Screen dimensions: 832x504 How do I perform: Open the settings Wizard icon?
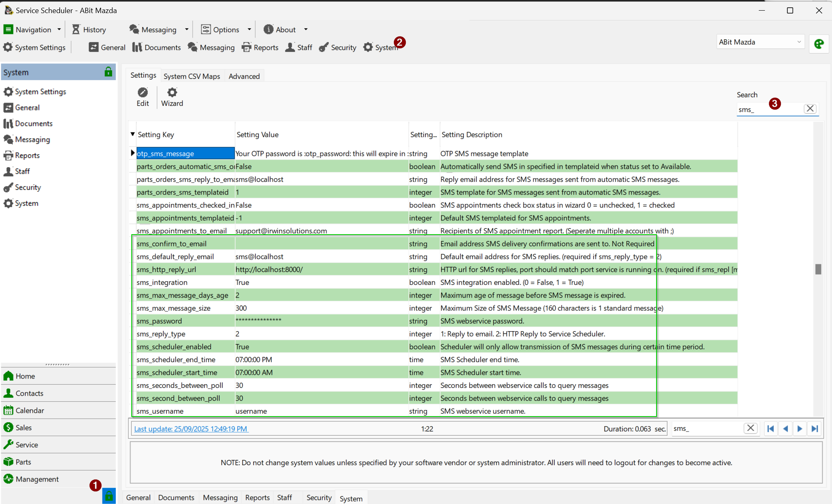click(172, 93)
